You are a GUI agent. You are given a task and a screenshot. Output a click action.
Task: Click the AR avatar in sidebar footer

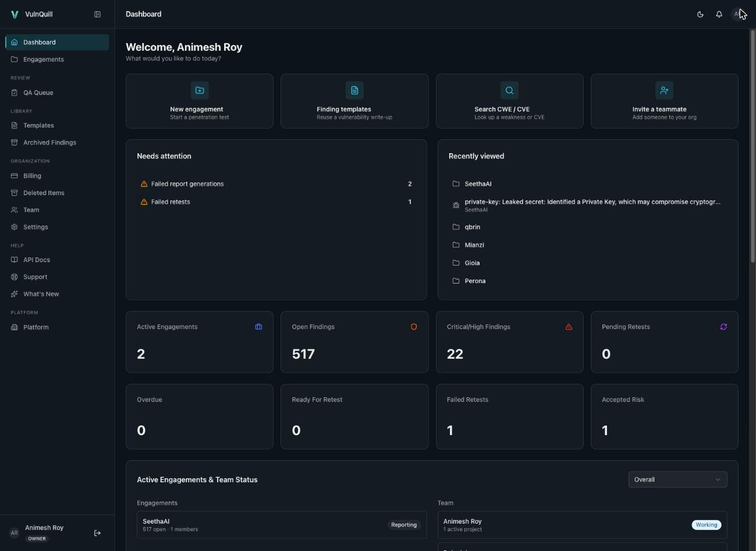tap(15, 533)
